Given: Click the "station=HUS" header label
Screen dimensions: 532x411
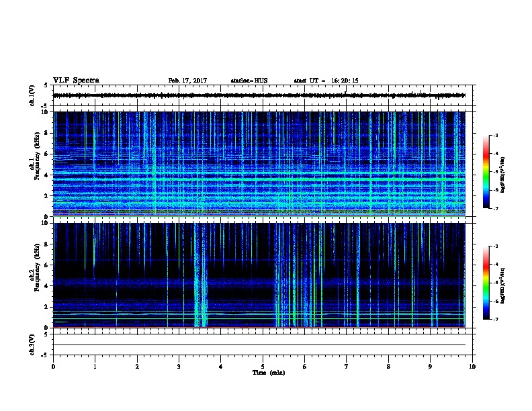Looking at the screenshot, I should 249,81.
